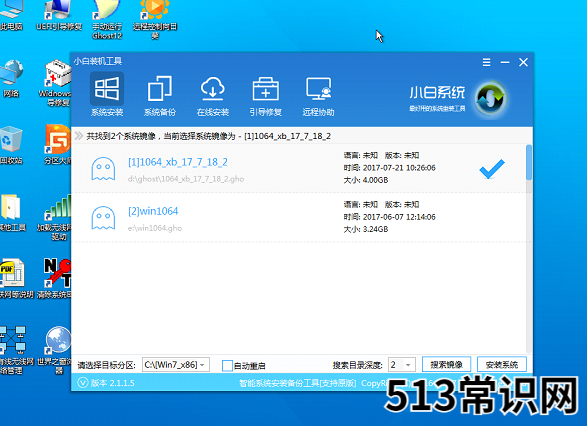This screenshot has width=587, height=426.
Task: Click ghost icon of 1064_xb_17_7_18_2 image
Action: click(x=103, y=169)
